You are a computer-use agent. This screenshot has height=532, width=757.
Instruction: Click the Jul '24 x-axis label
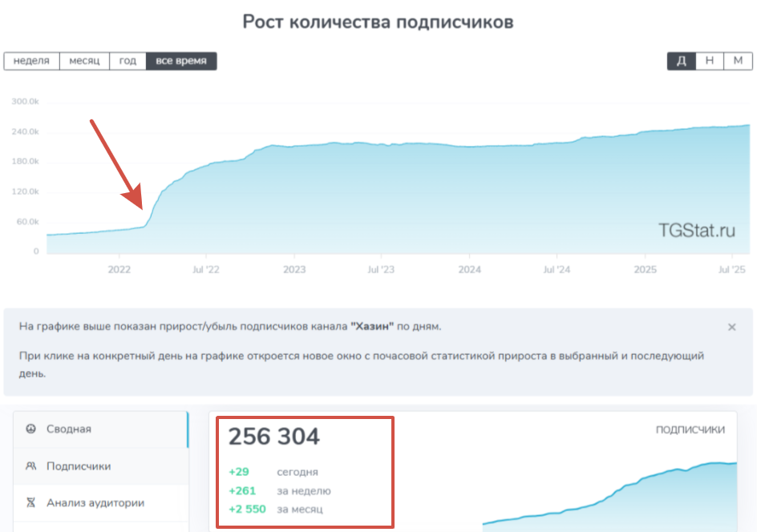557,270
